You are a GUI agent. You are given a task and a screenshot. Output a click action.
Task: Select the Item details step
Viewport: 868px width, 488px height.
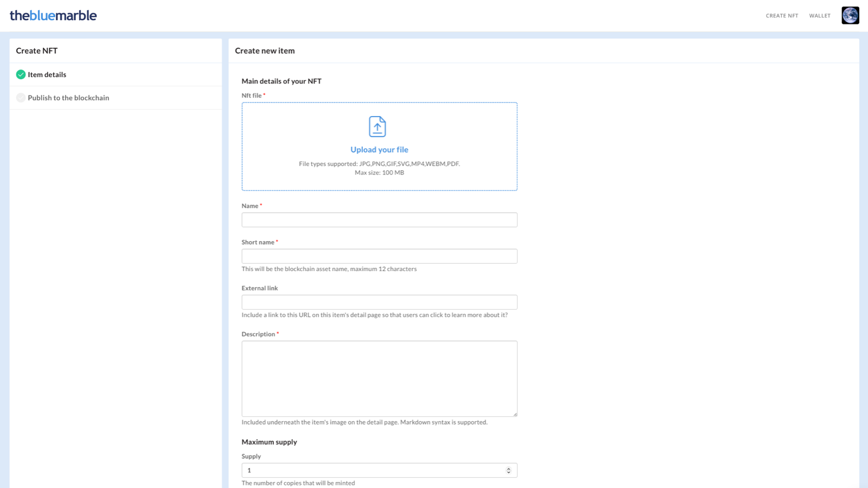(x=116, y=75)
